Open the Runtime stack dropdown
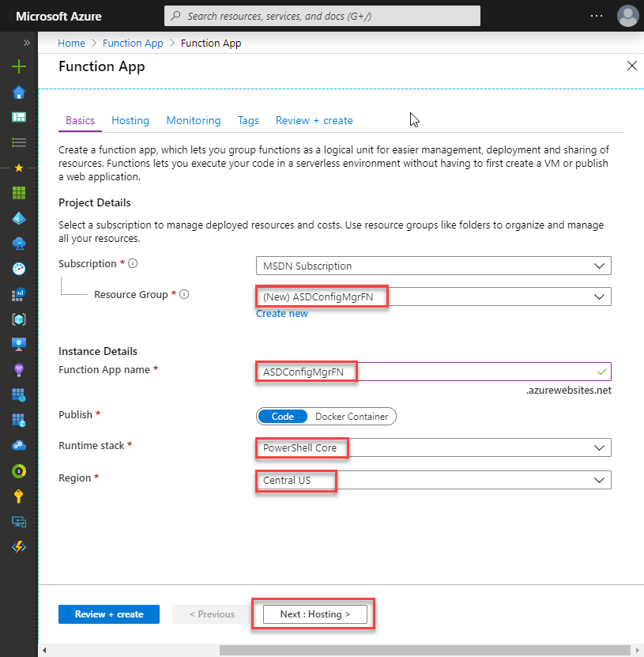644x657 pixels. pyautogui.click(x=433, y=447)
